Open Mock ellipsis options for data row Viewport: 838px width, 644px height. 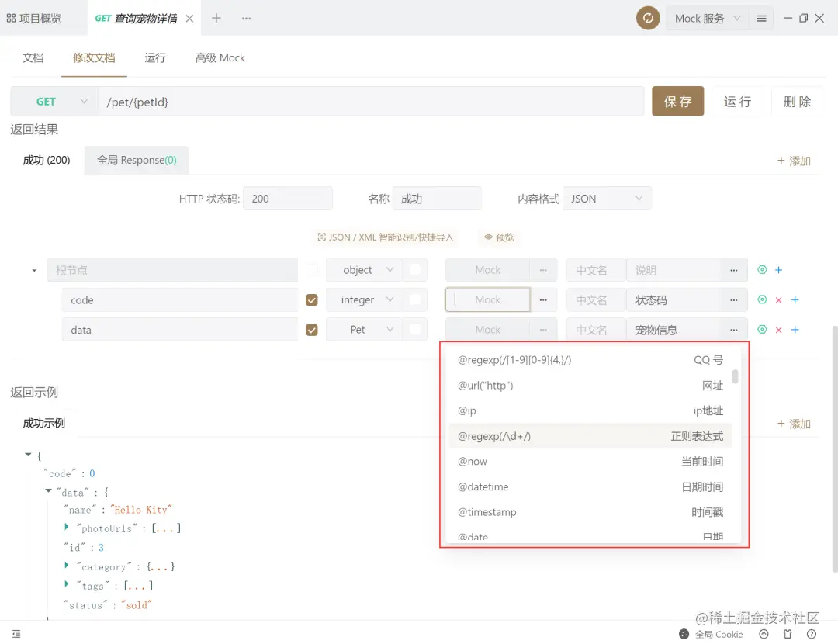[x=543, y=330]
